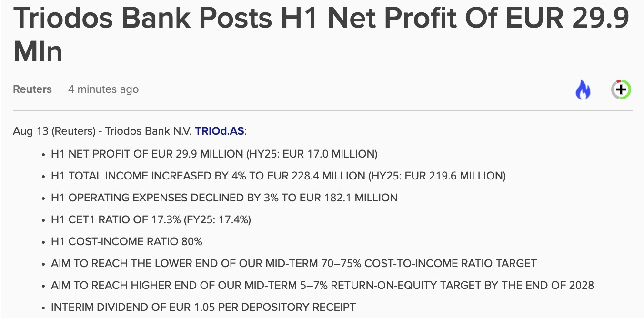Click the Reuters source label

pos(32,89)
